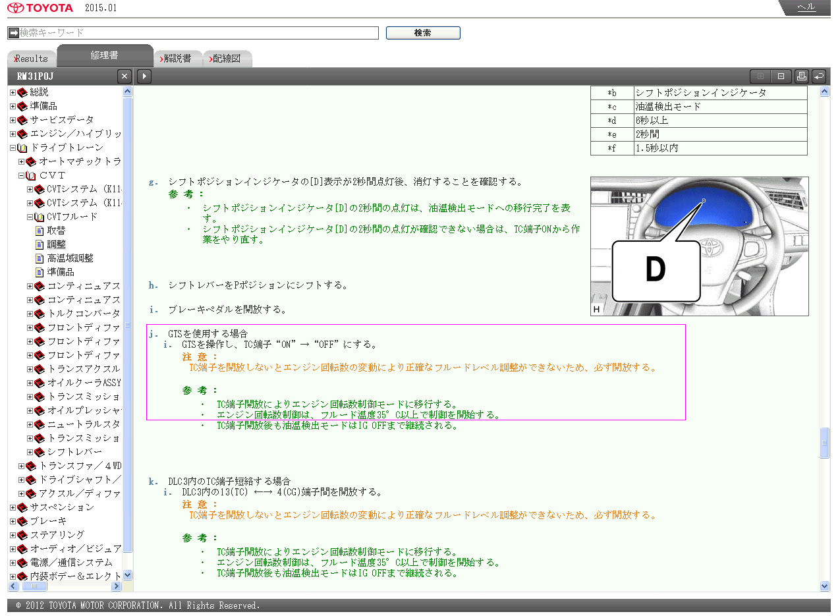Click the return arrow icon at top right

coord(818,76)
